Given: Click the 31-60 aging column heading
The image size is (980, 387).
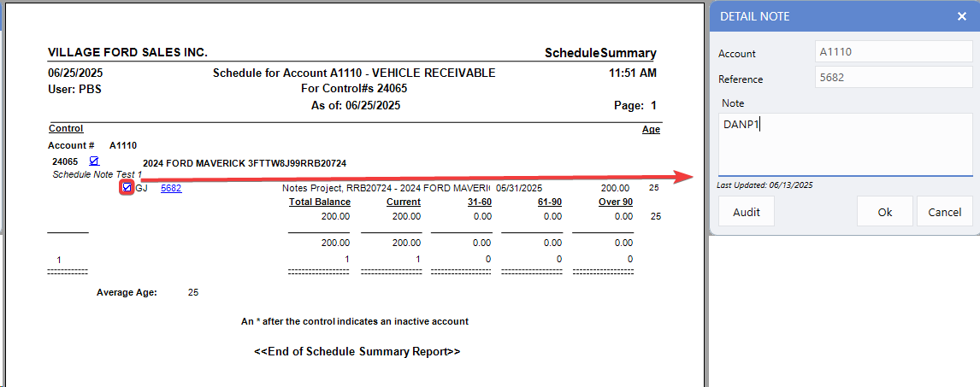Looking at the screenshot, I should [x=479, y=202].
